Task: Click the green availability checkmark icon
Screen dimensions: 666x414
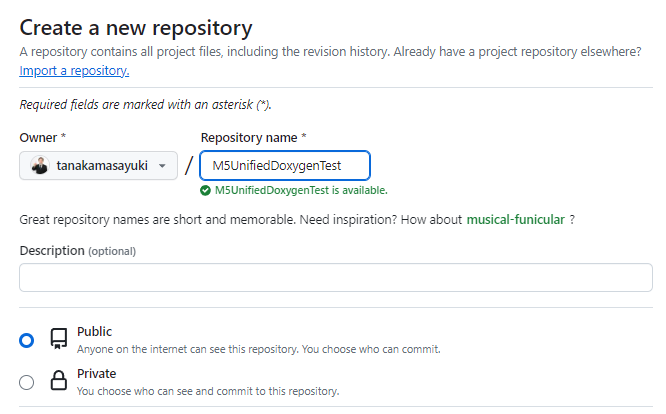Action: (x=205, y=190)
